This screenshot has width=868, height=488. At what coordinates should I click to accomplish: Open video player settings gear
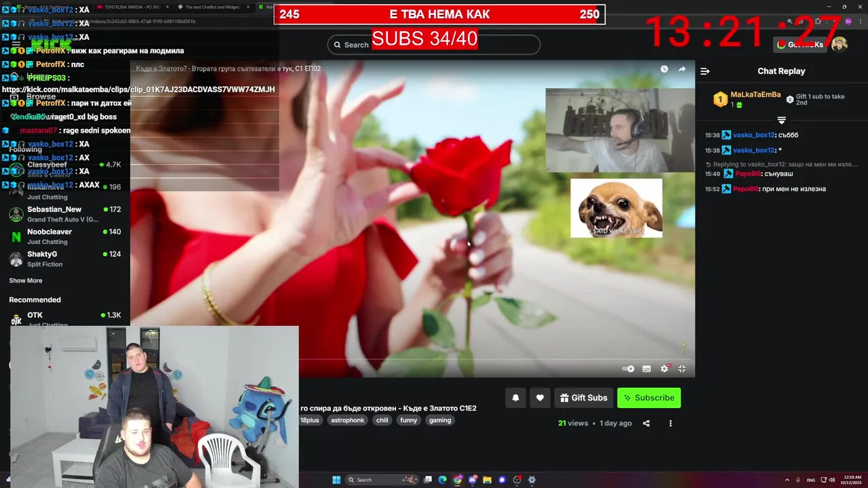pyautogui.click(x=665, y=369)
